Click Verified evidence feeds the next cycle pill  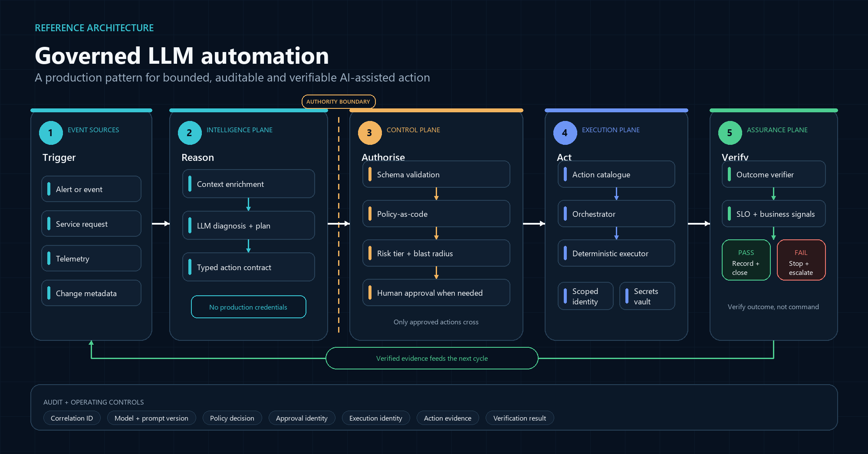pos(432,358)
